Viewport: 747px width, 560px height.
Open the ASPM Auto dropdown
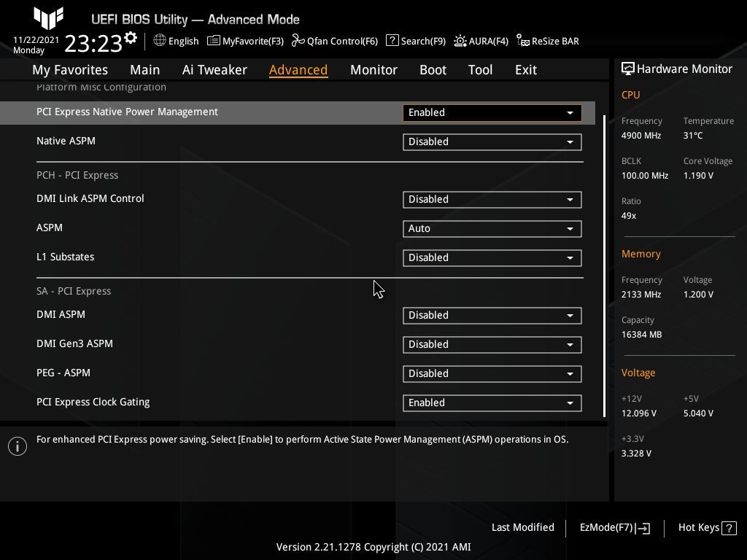click(492, 228)
